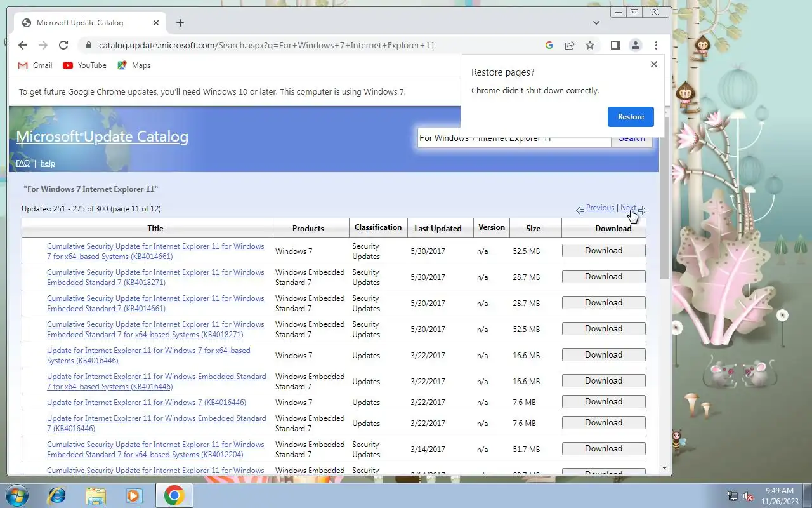The height and width of the screenshot is (508, 812).
Task: Sort results by Products column
Action: coord(308,229)
